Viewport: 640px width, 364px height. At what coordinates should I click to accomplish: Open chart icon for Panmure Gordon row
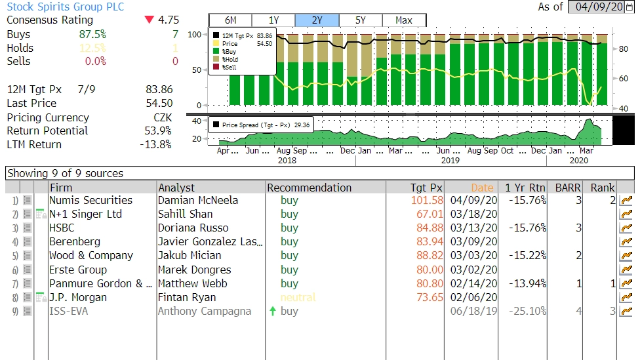click(x=626, y=283)
